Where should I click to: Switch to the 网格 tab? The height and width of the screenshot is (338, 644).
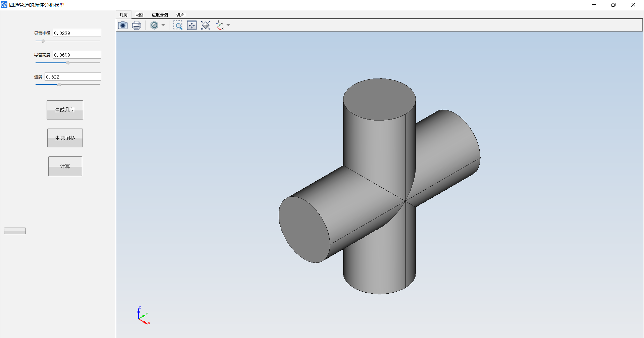[140, 15]
